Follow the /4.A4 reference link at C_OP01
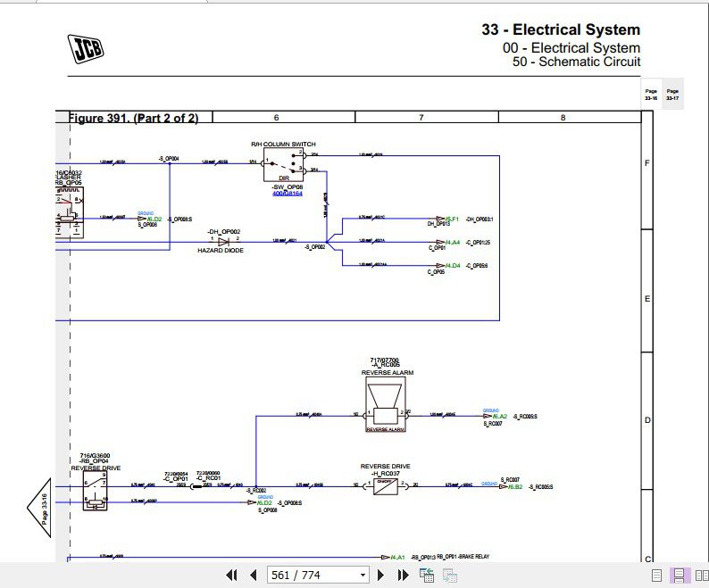Image resolution: width=709 pixels, height=588 pixels. pyautogui.click(x=453, y=243)
